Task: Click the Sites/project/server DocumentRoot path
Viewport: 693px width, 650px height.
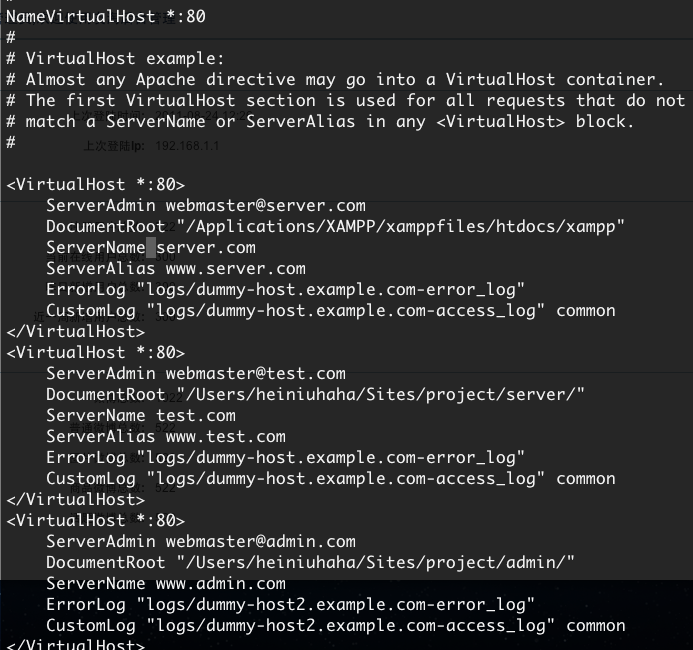Action: (381, 395)
